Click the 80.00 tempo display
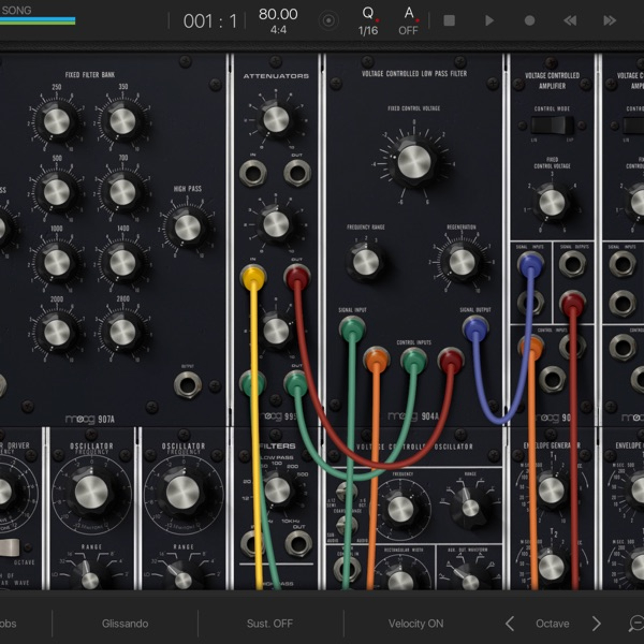This screenshot has width=644, height=644. 278,14
